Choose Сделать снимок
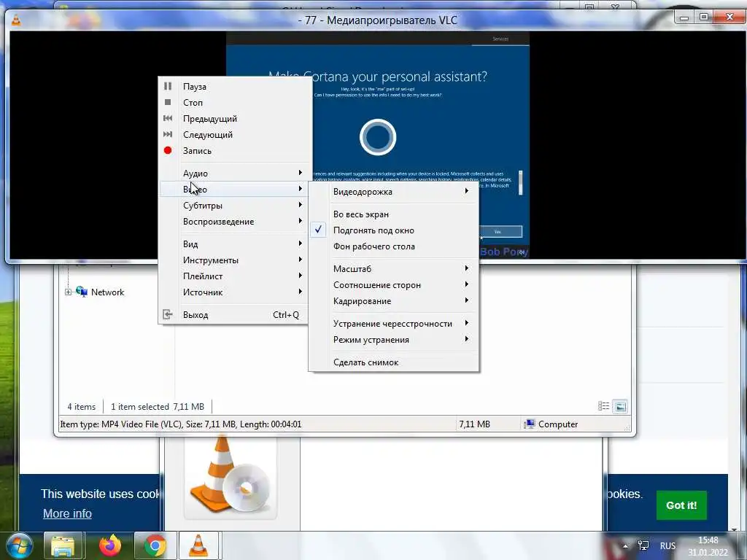The image size is (747, 560). click(394, 362)
